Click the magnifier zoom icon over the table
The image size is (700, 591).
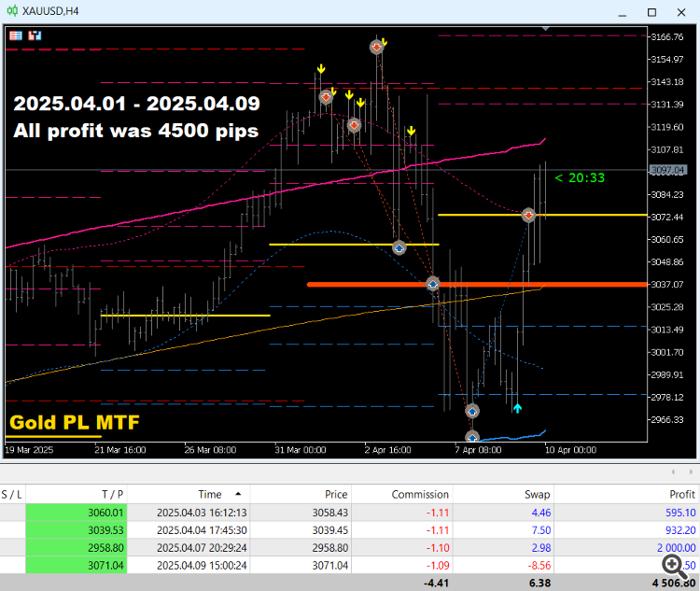(675, 567)
